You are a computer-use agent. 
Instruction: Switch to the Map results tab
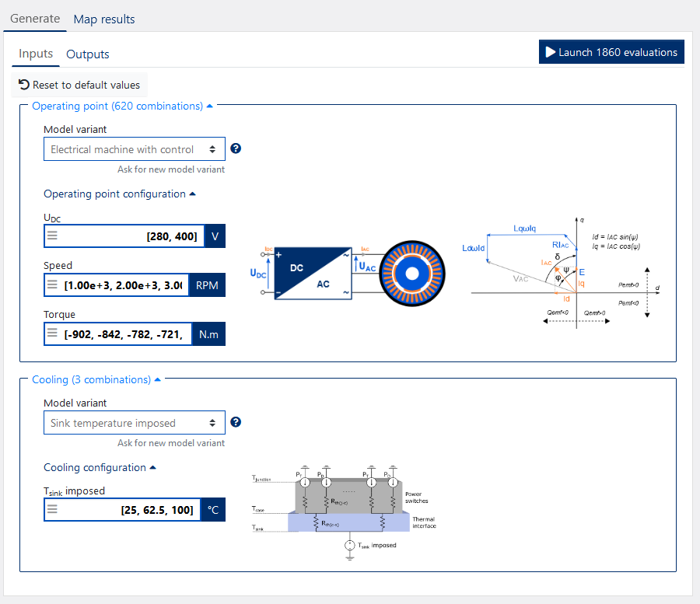pos(104,19)
